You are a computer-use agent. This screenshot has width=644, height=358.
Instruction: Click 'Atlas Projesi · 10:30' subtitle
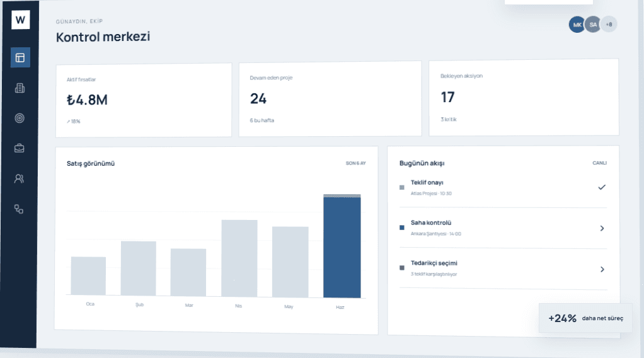tap(431, 193)
